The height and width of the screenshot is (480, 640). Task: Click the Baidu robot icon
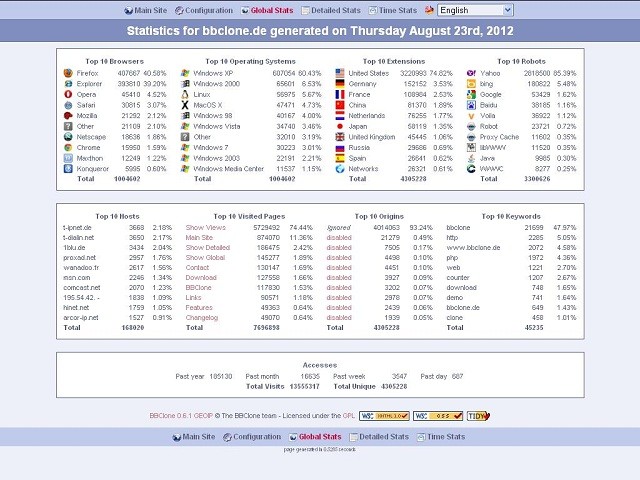(471, 105)
